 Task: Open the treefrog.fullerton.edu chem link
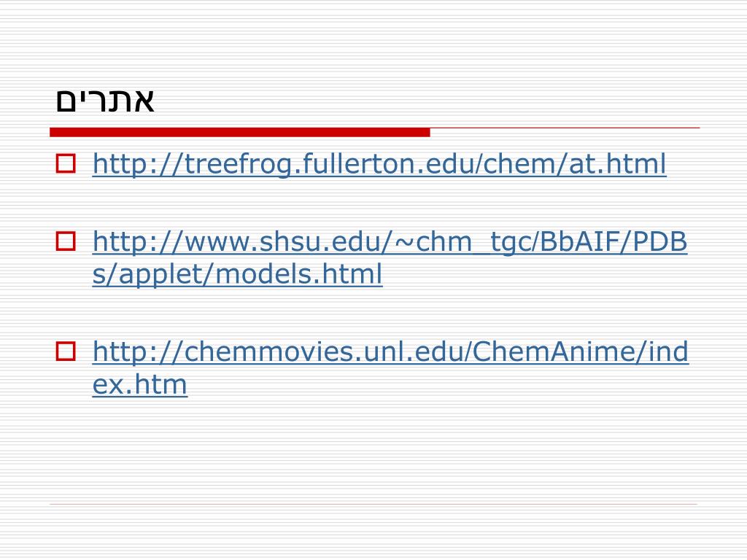[x=379, y=164]
